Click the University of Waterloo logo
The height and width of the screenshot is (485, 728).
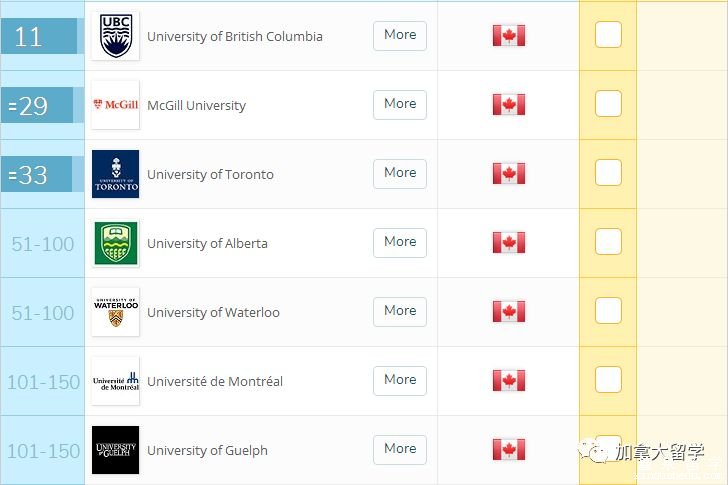tap(116, 312)
